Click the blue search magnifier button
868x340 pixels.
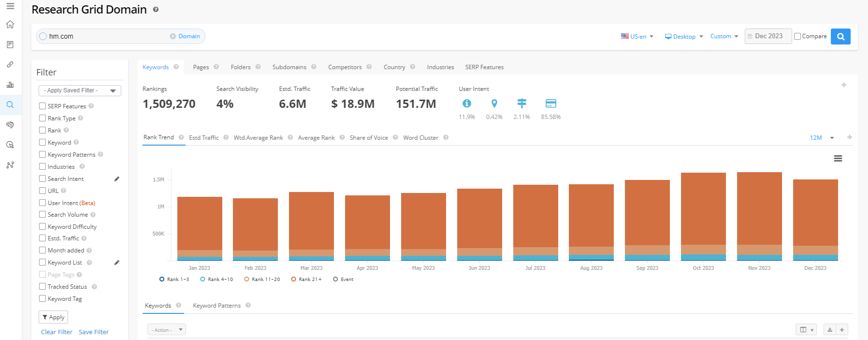[840, 36]
